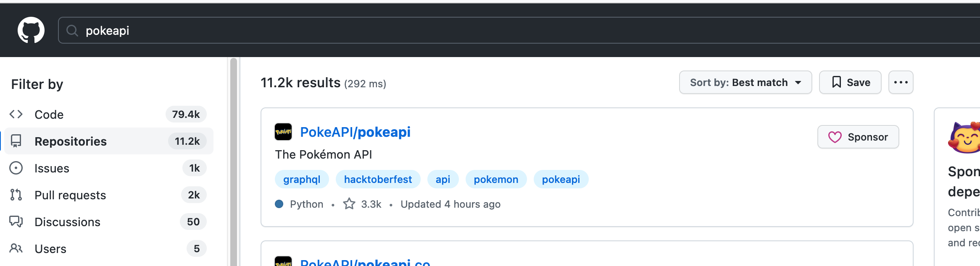The width and height of the screenshot is (980, 266).
Task: Open the Sort by Best match dropdown
Action: click(746, 82)
